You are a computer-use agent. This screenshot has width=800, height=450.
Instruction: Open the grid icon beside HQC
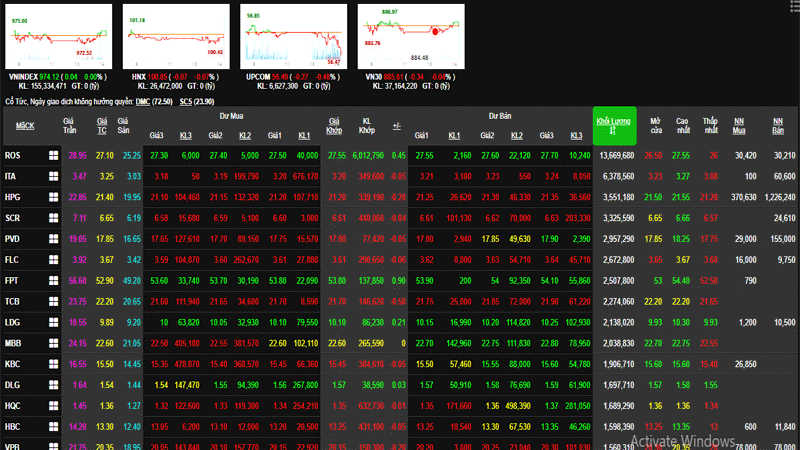pyautogui.click(x=53, y=407)
